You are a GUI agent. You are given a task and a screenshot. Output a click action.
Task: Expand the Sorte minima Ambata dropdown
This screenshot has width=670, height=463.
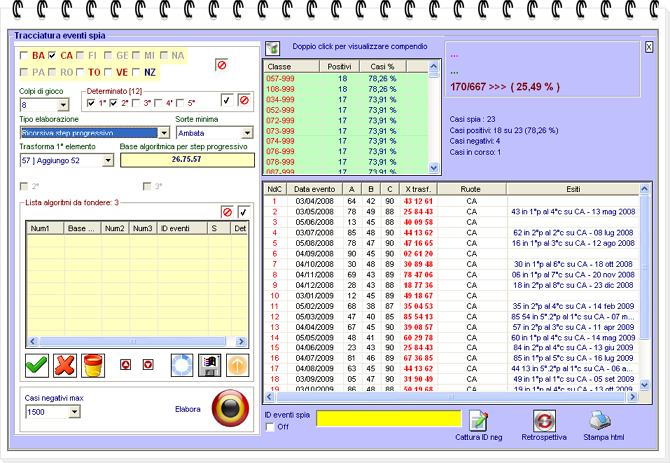[x=247, y=133]
